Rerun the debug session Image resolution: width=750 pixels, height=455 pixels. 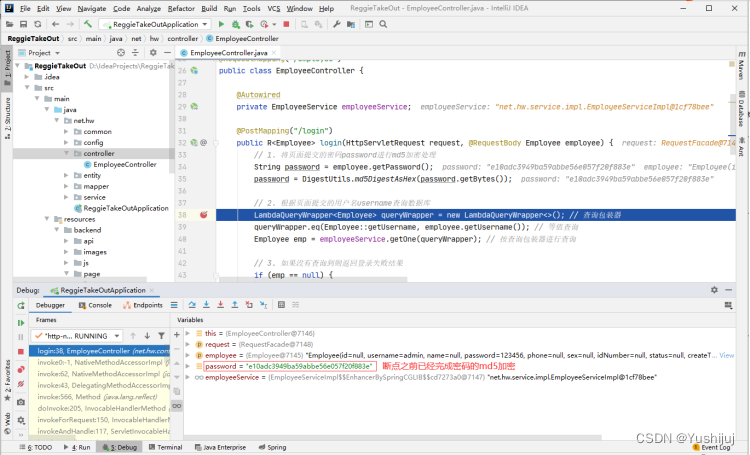pyautogui.click(x=21, y=305)
